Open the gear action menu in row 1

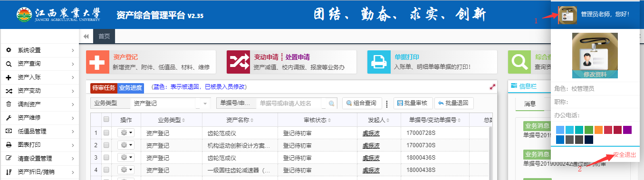[126, 133]
